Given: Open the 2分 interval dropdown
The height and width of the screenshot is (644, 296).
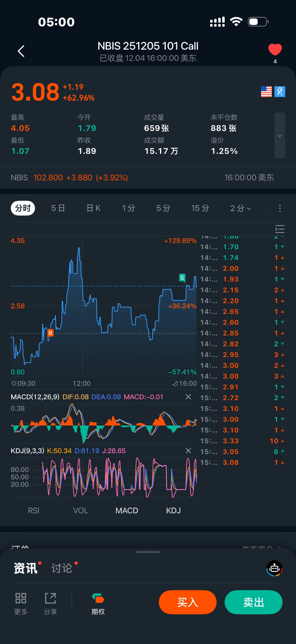Looking at the screenshot, I should tap(240, 208).
